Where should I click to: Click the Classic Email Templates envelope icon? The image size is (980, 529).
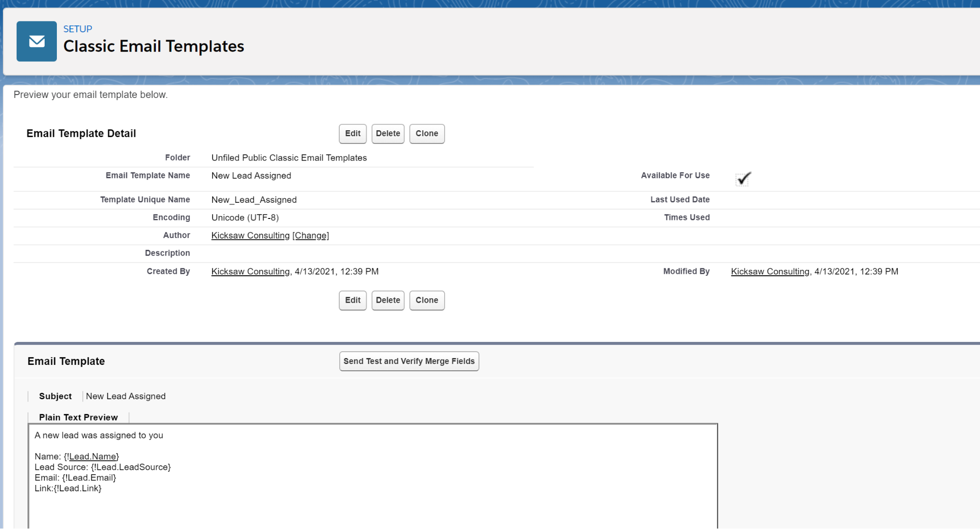click(37, 41)
